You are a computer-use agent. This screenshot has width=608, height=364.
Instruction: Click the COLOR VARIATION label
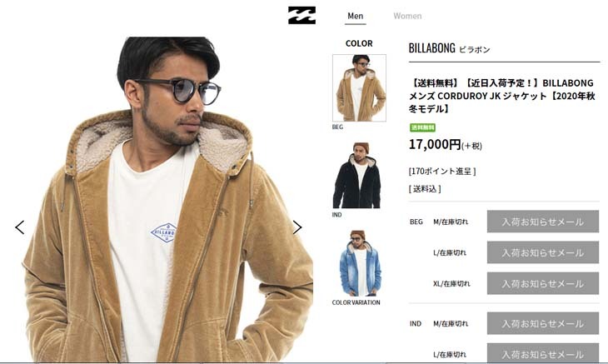[356, 302]
